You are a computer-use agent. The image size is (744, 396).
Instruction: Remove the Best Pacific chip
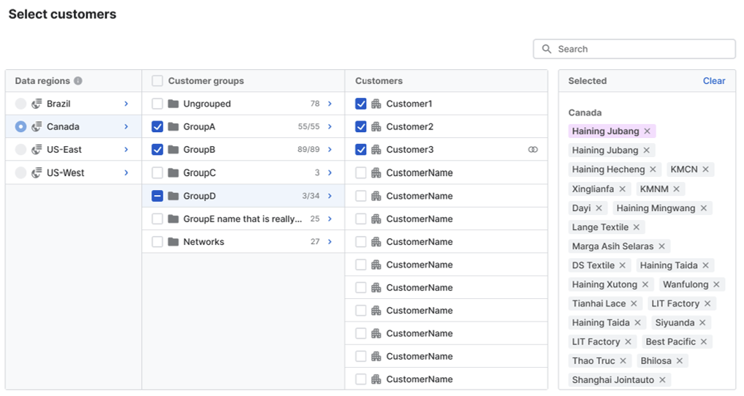(x=704, y=342)
